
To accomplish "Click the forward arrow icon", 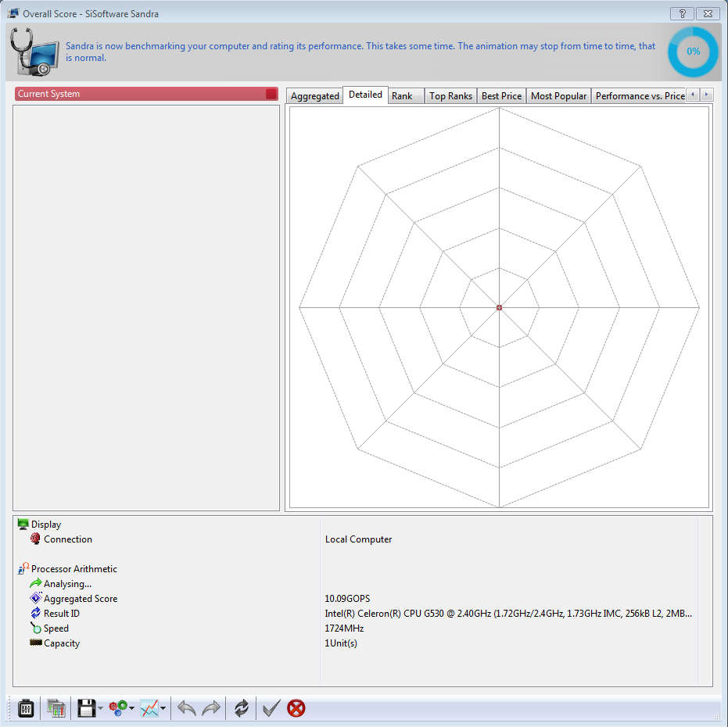I will (x=211, y=708).
